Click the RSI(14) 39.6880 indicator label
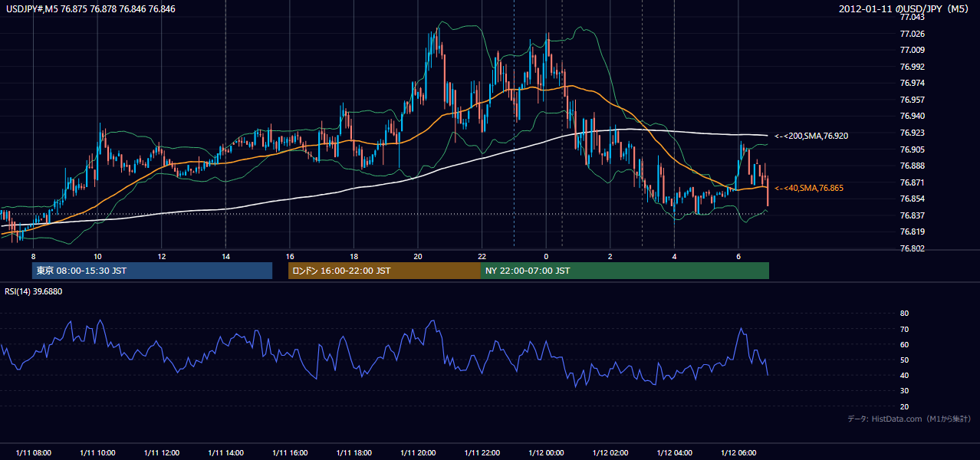This screenshot has width=980, height=460. [34, 291]
